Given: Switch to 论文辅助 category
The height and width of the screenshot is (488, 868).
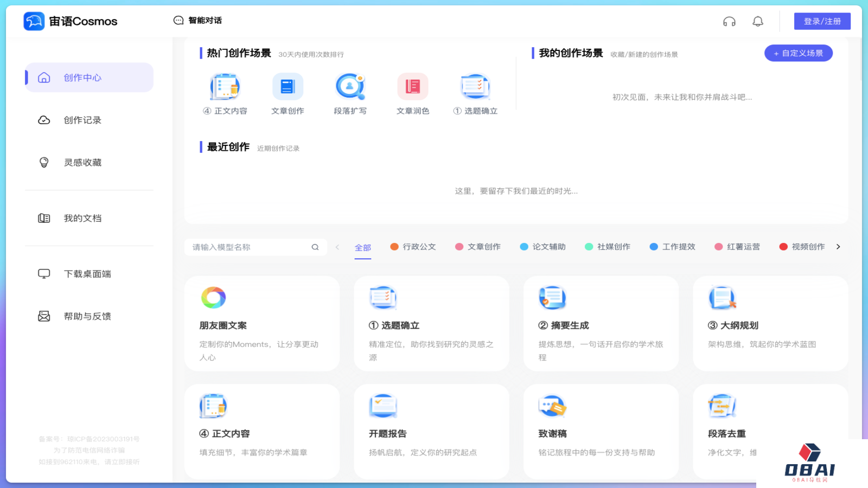Looking at the screenshot, I should 543,247.
